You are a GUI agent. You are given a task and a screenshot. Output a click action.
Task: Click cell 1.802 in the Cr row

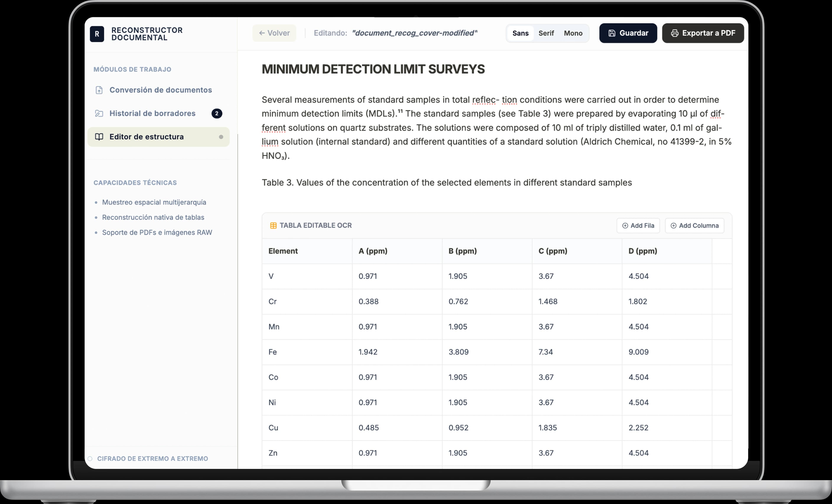click(667, 302)
